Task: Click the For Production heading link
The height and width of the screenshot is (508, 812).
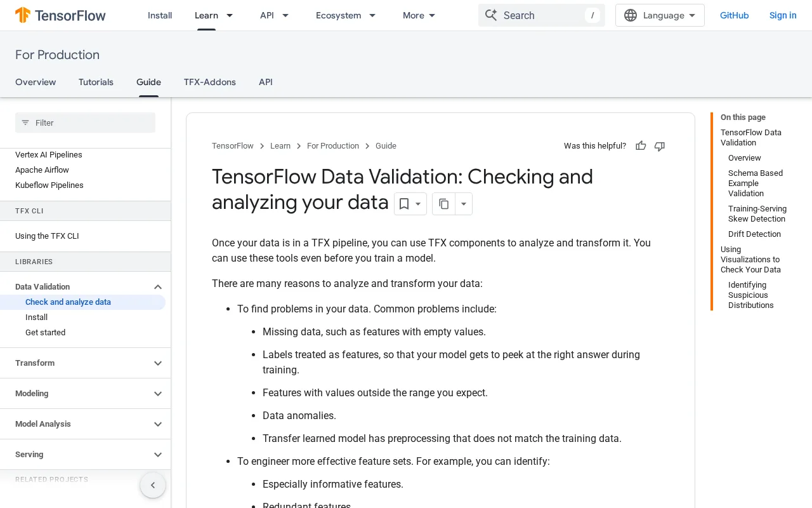Action: click(x=57, y=55)
